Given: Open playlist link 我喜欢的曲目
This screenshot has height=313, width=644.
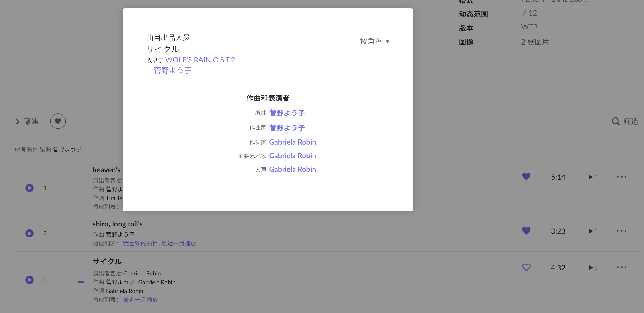Looking at the screenshot, I should [x=141, y=243].
